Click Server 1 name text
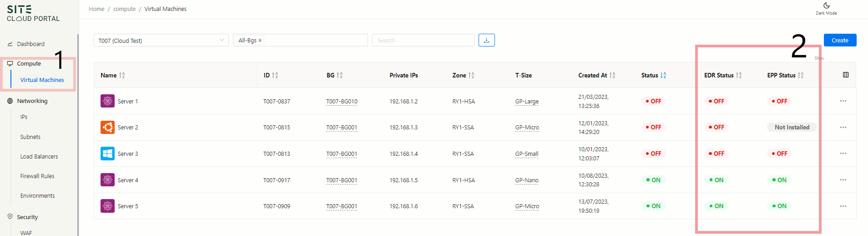868x236 pixels. coord(127,101)
